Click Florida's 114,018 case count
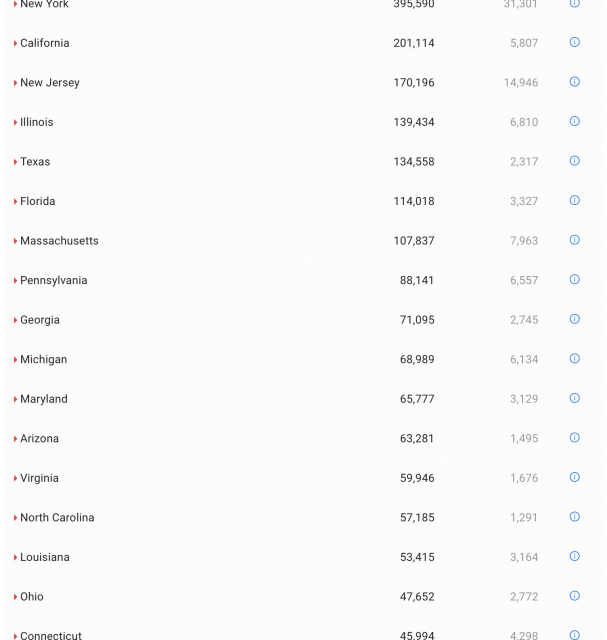The height and width of the screenshot is (640, 607). tap(413, 201)
